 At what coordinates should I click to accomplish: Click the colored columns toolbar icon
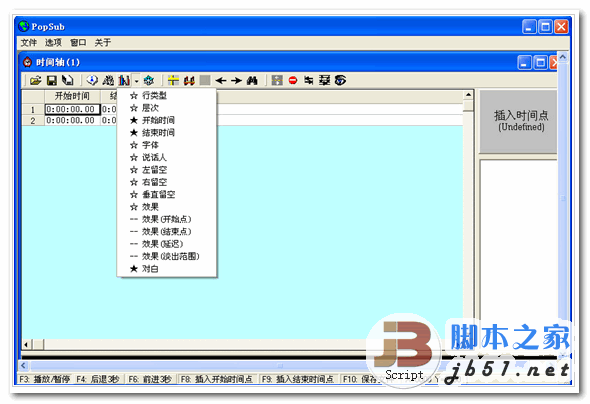click(x=124, y=80)
